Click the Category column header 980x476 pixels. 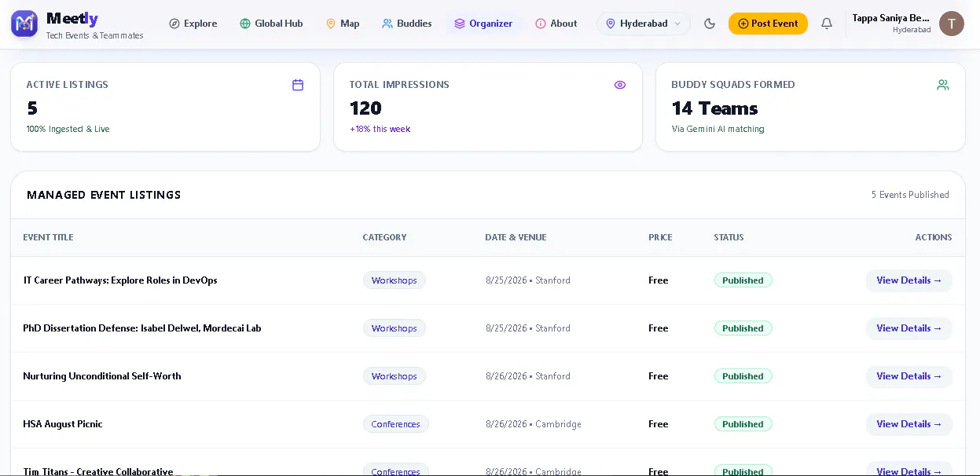click(x=385, y=237)
